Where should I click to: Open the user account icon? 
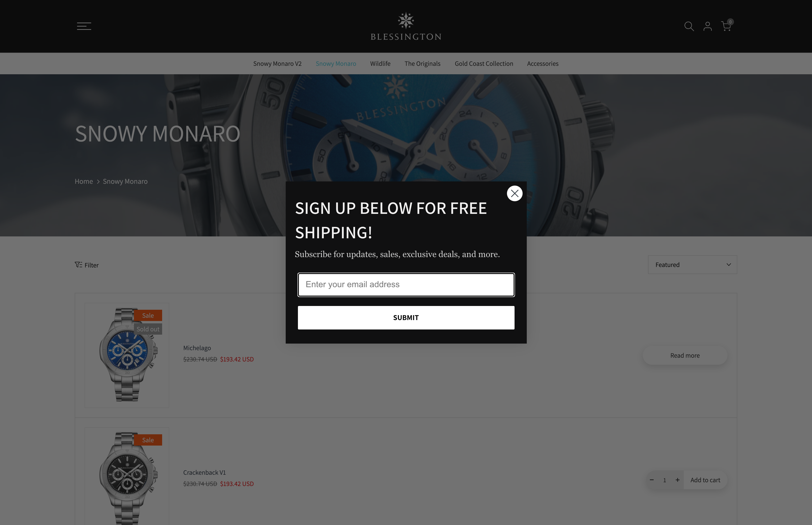707,26
